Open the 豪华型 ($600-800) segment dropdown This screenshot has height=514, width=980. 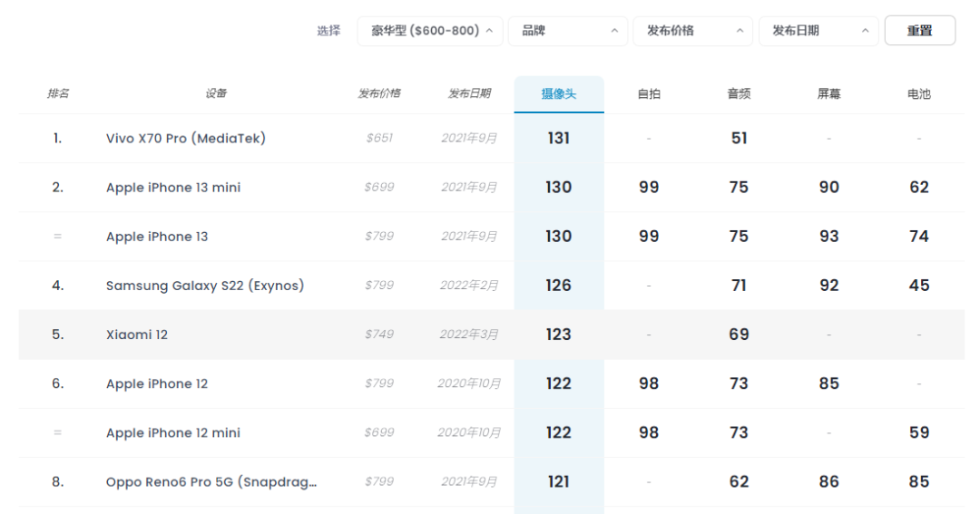pyautogui.click(x=430, y=31)
